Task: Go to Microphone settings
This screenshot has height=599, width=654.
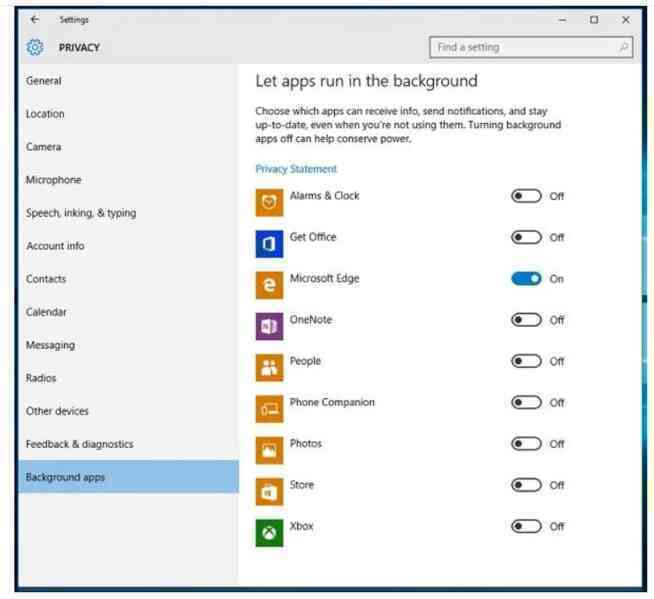Action: (128, 180)
